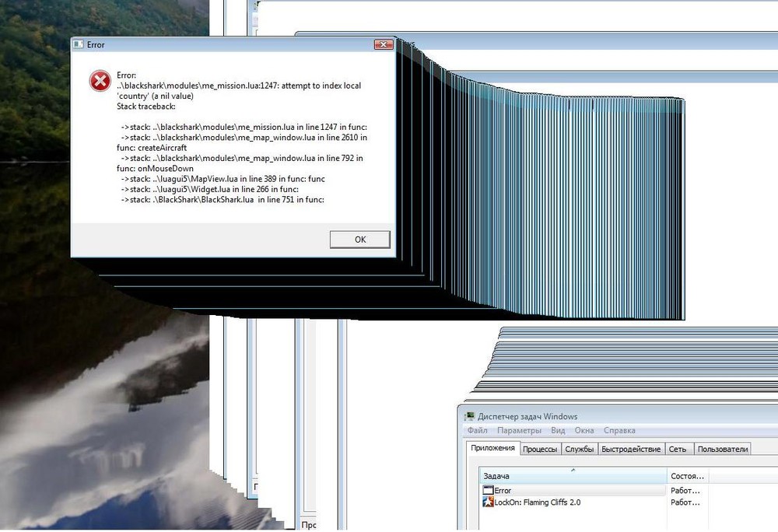Open the Окна menu in Task Manager
778x532 pixels.
pos(584,430)
